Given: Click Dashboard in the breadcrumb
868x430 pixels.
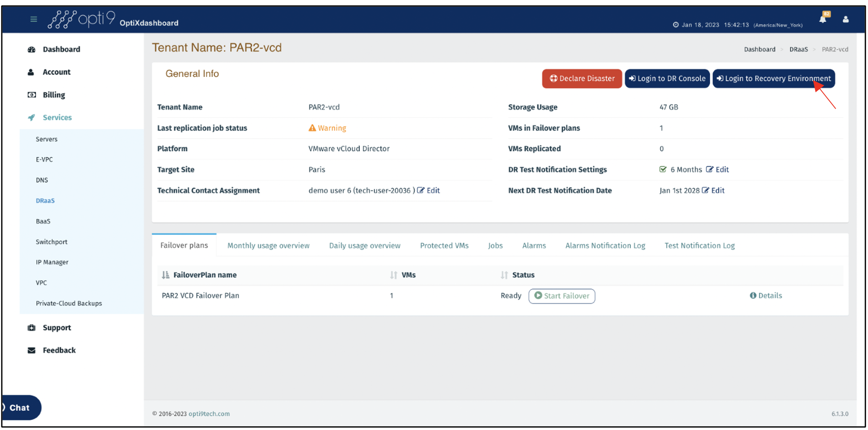Looking at the screenshot, I should pyautogui.click(x=760, y=50).
